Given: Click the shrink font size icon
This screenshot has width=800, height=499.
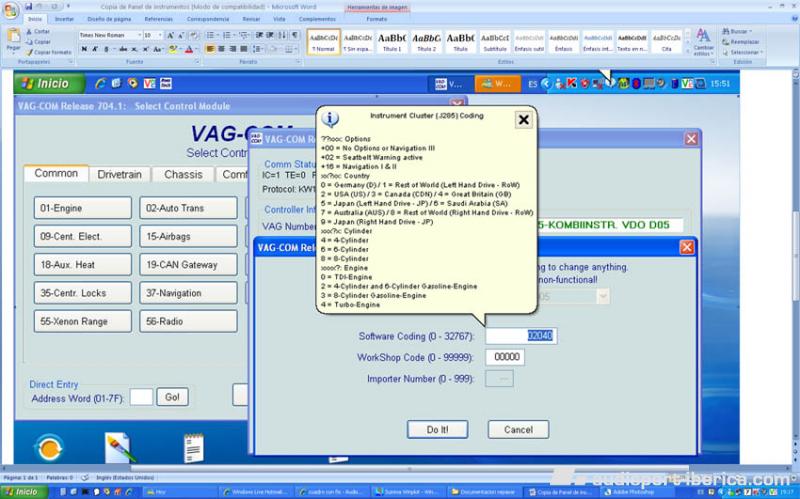Looking at the screenshot, I should [181, 35].
